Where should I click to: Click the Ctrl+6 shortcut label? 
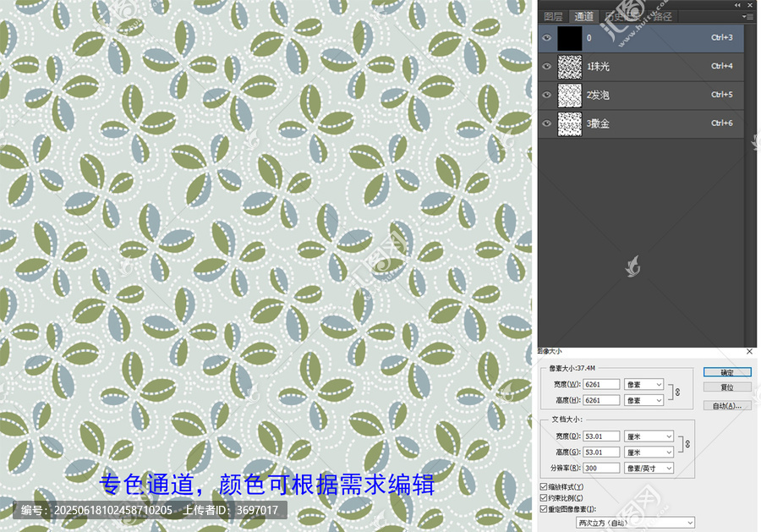click(x=722, y=123)
